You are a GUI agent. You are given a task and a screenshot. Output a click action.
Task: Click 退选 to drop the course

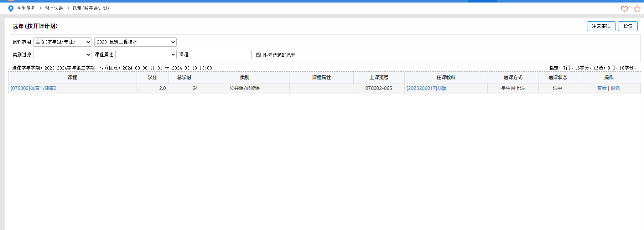click(615, 88)
